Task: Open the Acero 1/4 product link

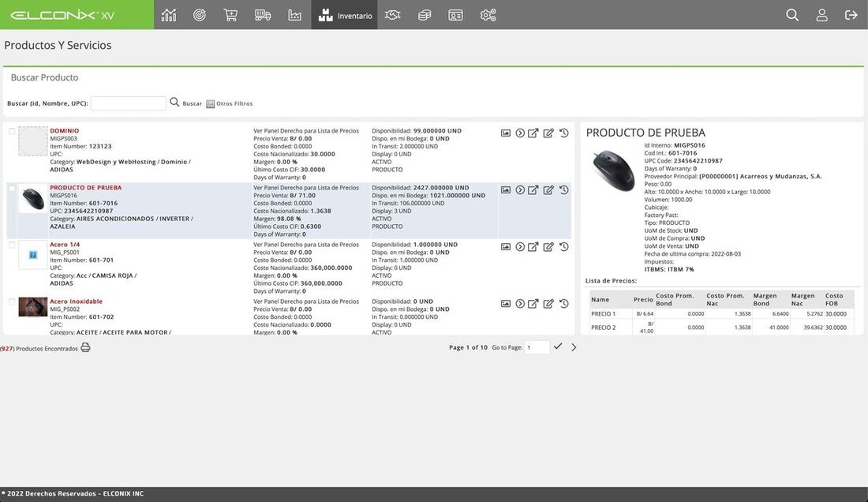Action: coord(65,244)
